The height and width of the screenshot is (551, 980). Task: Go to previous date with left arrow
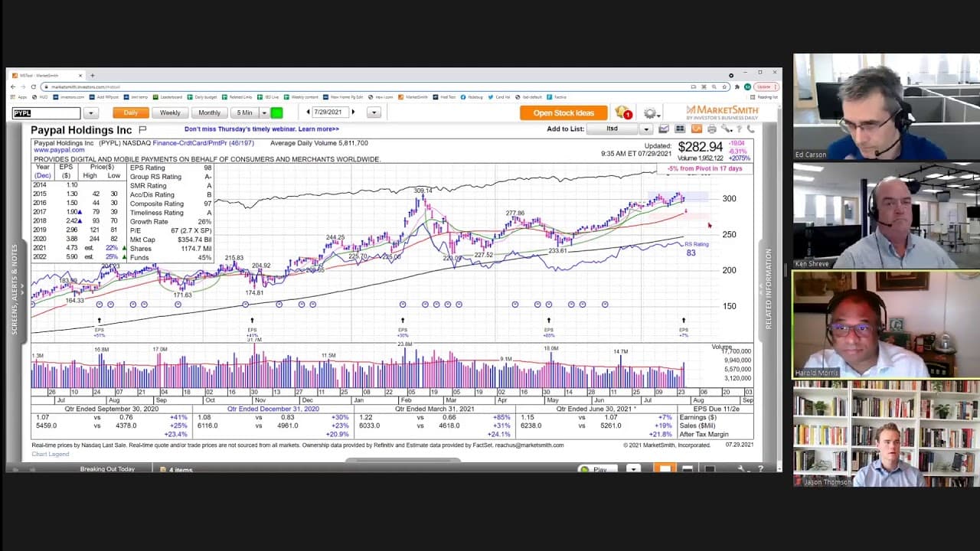[x=309, y=112]
